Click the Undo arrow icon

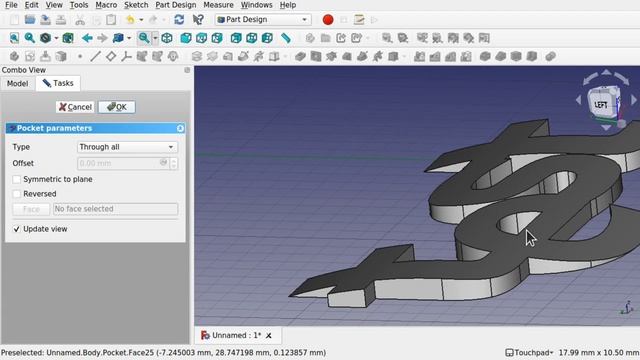pos(130,20)
